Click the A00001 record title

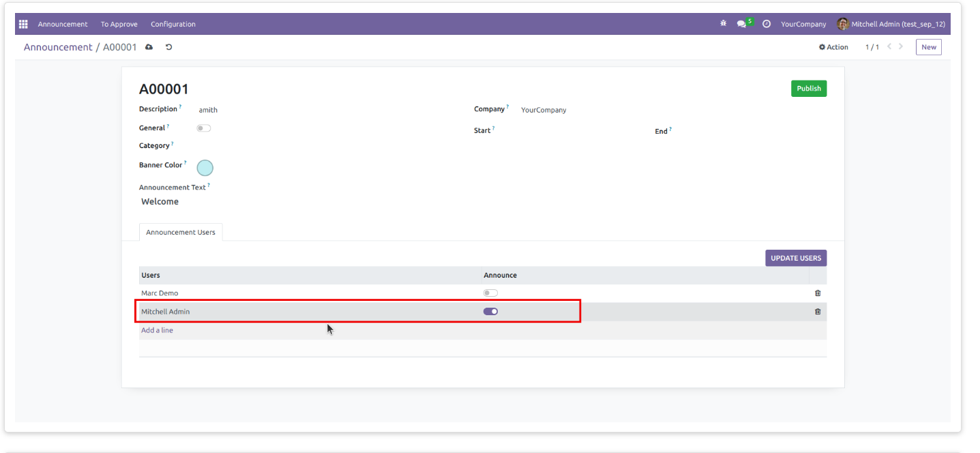pos(164,89)
